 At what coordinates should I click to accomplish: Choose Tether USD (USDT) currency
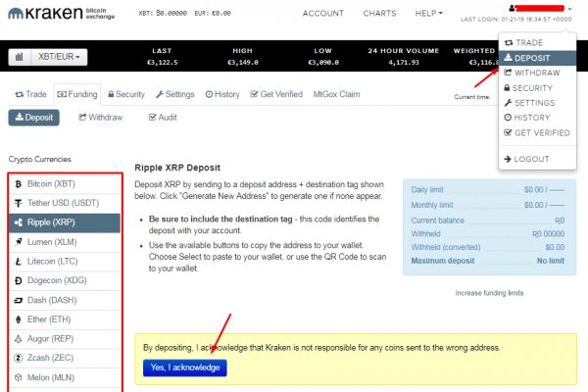64,203
